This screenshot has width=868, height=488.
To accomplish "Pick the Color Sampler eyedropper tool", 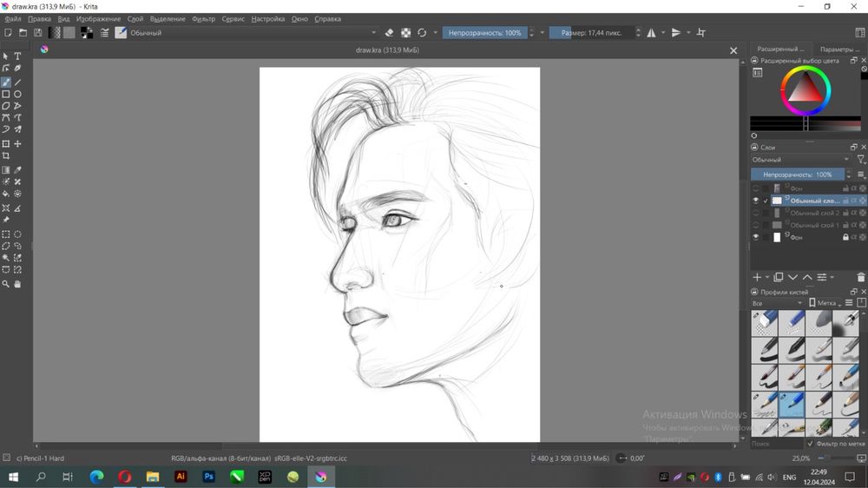I will pos(17,170).
